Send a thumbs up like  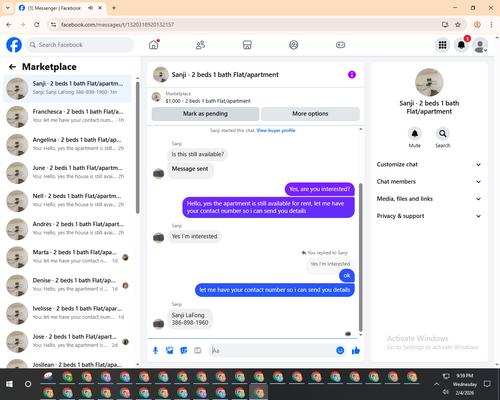[356, 350]
